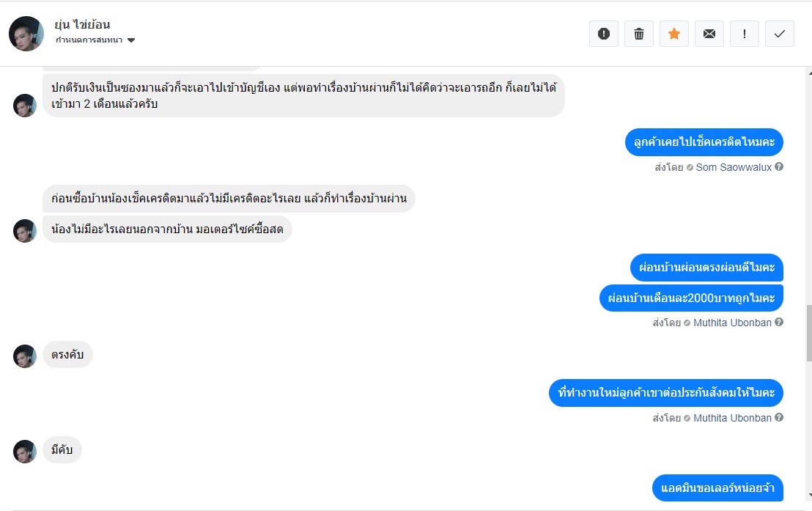Click help icon beside Som Saowwalux
812x511 pixels.
(779, 166)
